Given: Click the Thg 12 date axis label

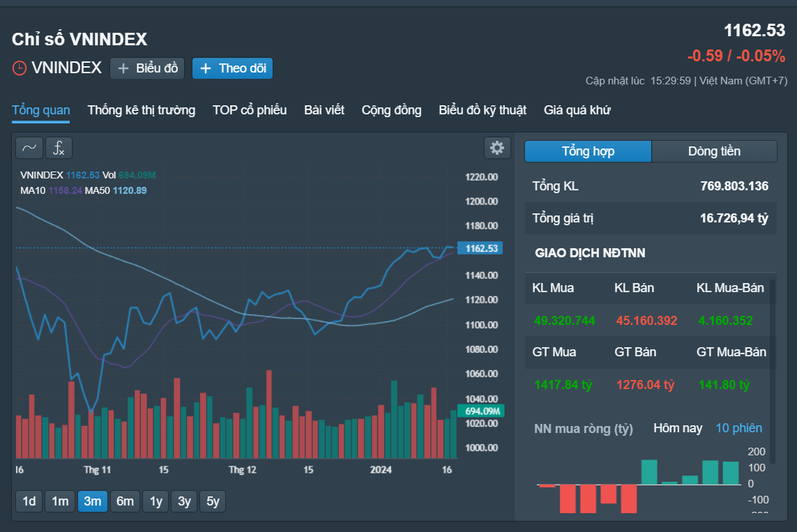Looking at the screenshot, I should 243,470.
